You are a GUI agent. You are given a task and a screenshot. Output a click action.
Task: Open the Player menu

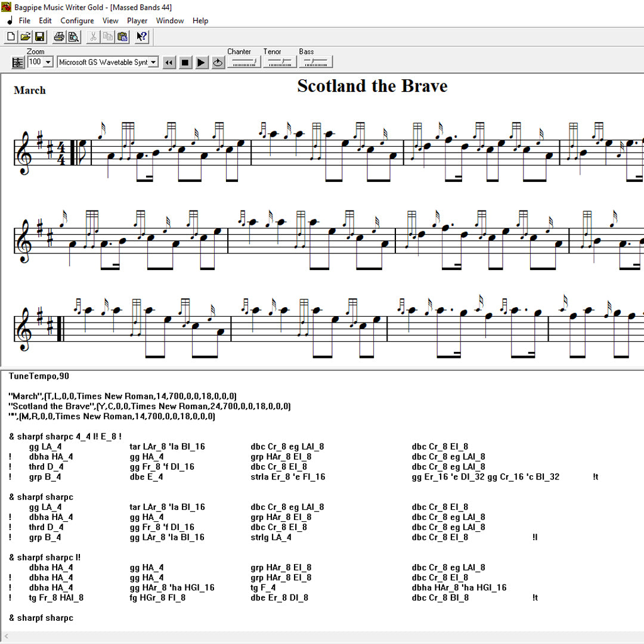pyautogui.click(x=137, y=20)
